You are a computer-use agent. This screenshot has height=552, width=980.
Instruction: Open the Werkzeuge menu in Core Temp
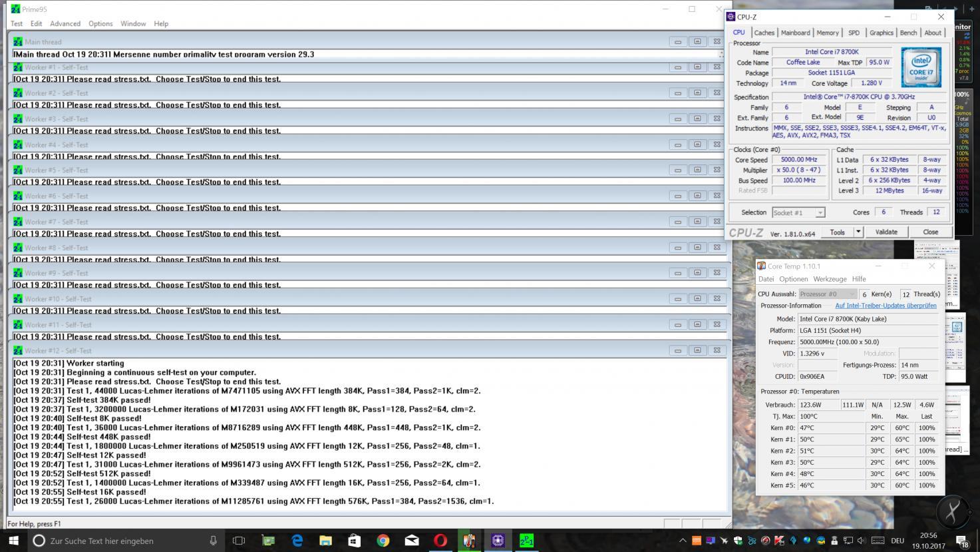[x=830, y=279]
